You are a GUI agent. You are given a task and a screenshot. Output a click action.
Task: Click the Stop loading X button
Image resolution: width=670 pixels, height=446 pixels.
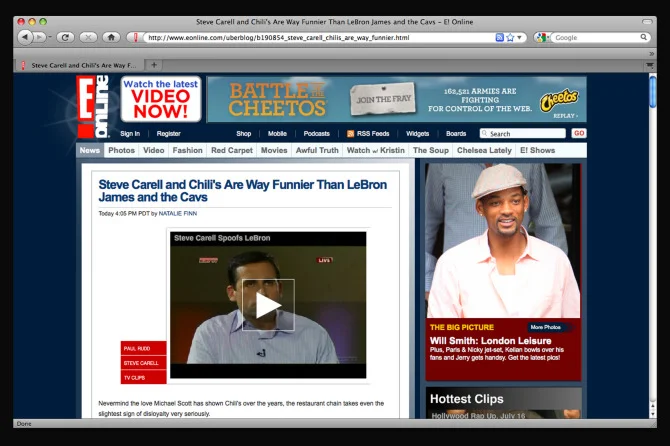click(88, 38)
